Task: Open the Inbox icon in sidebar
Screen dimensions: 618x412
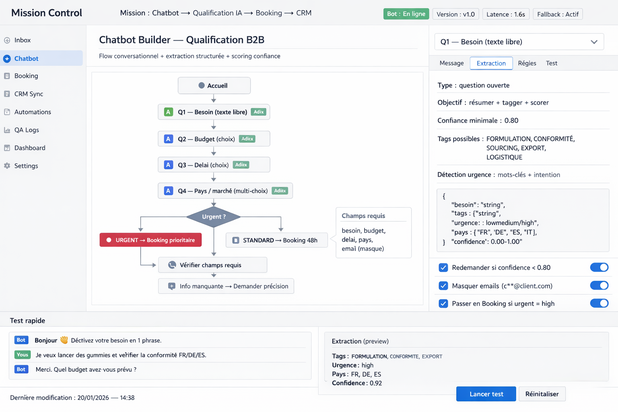Action: [8, 40]
